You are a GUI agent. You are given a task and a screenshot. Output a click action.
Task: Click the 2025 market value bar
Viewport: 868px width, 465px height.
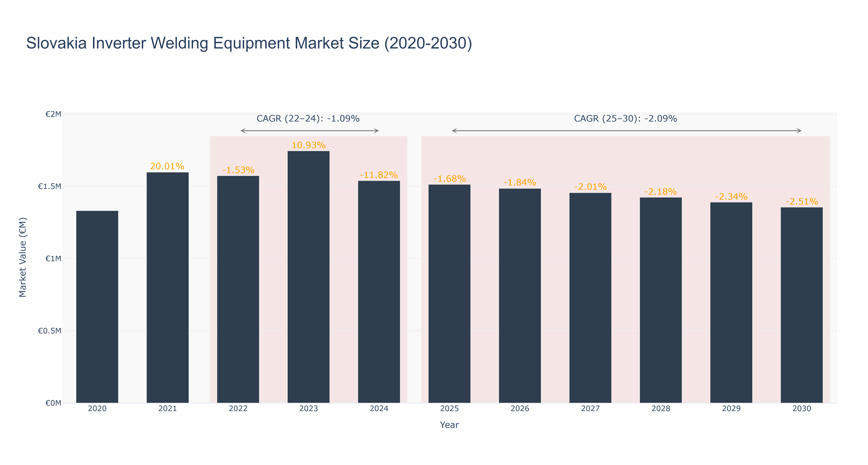click(449, 294)
